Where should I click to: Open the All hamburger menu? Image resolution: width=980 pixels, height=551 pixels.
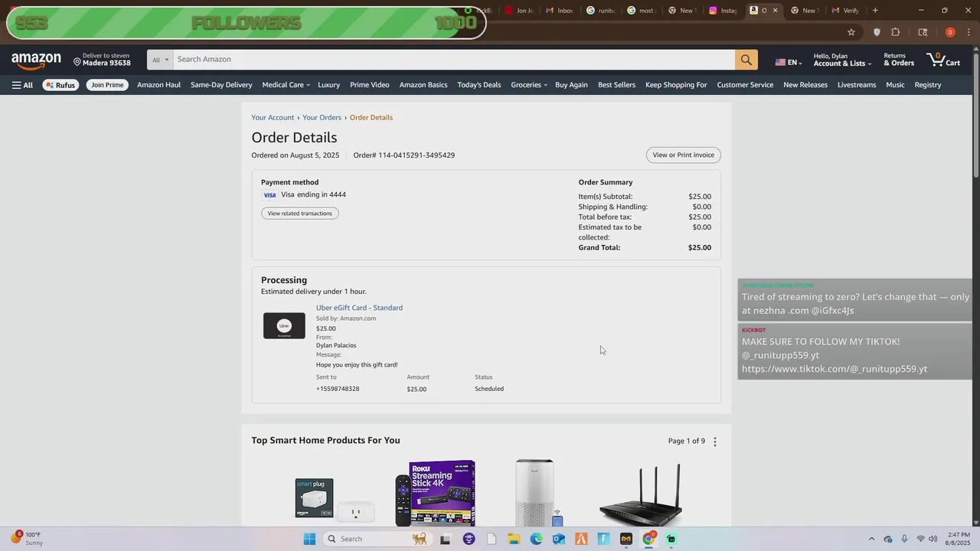[22, 85]
